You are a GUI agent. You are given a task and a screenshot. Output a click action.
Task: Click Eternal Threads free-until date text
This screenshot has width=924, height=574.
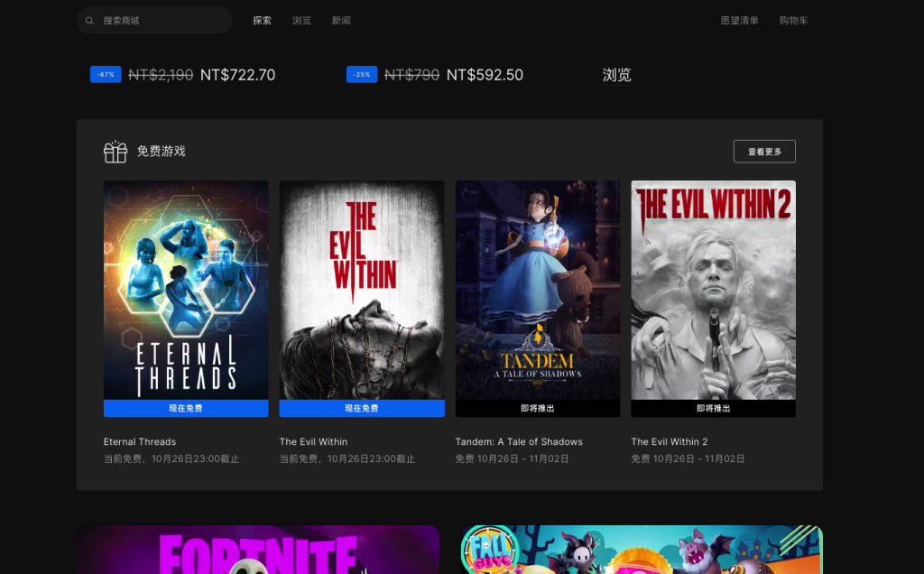(171, 458)
